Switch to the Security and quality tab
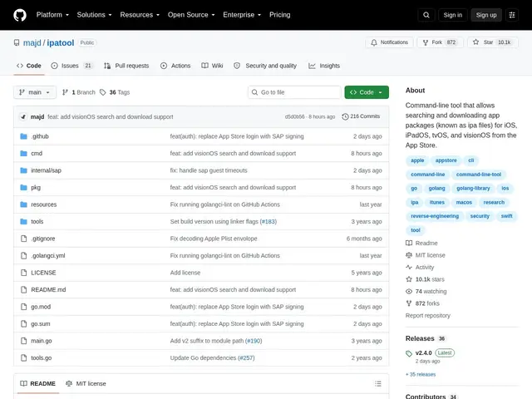 pyautogui.click(x=265, y=66)
